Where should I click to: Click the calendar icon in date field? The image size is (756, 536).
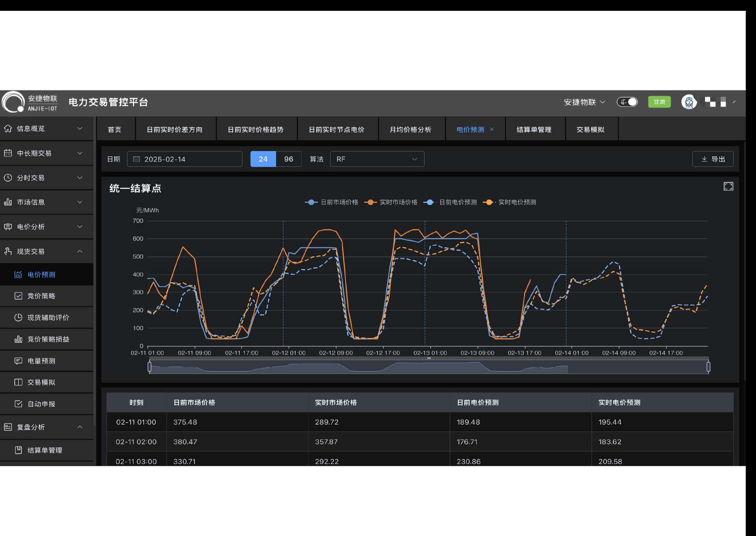(136, 159)
